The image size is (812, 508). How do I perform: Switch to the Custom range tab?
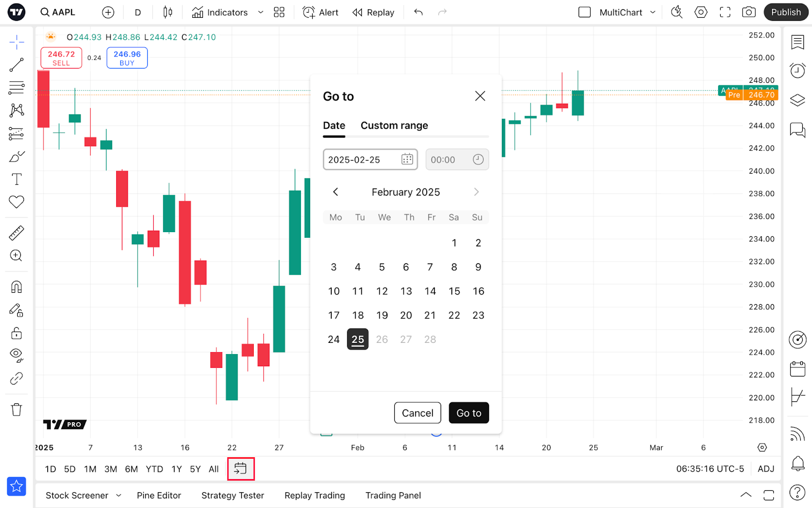(394, 125)
